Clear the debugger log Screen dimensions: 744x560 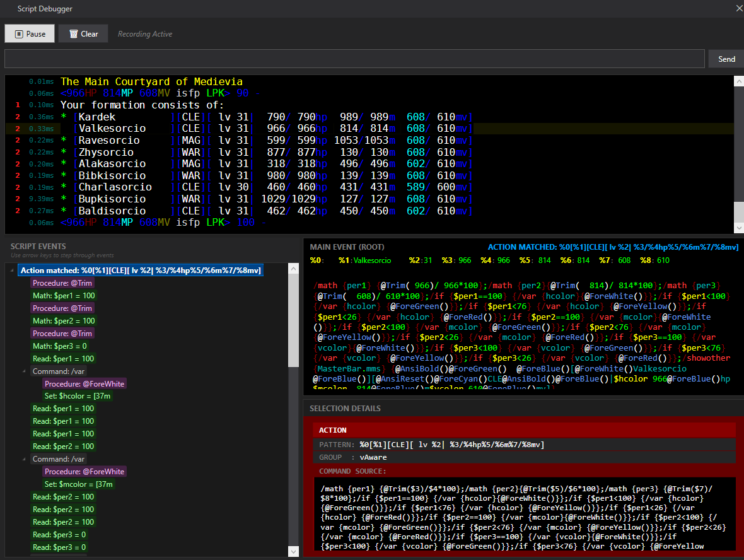(x=83, y=33)
